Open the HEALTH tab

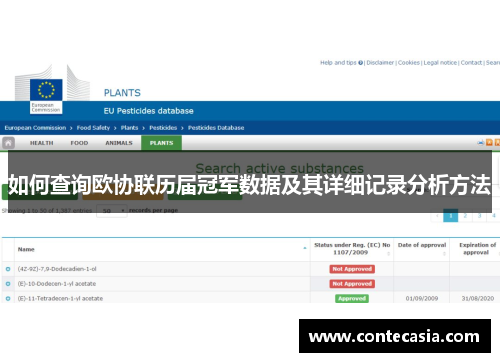coord(42,143)
